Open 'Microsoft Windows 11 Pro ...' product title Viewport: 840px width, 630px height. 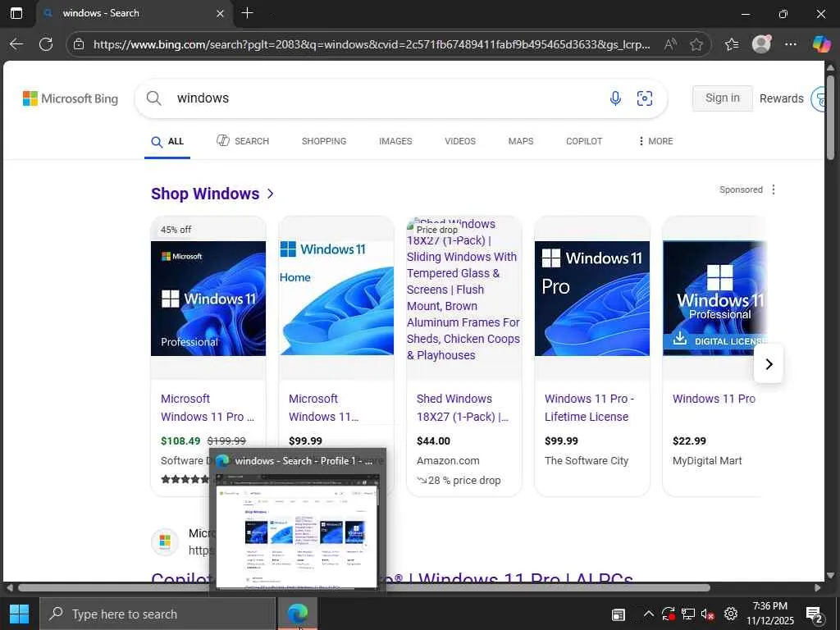208,408
